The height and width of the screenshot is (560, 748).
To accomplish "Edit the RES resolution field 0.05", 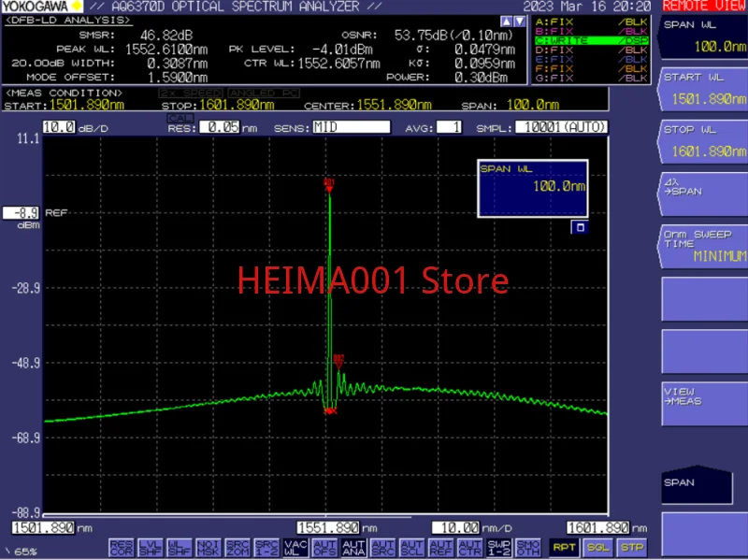I will pos(220,127).
